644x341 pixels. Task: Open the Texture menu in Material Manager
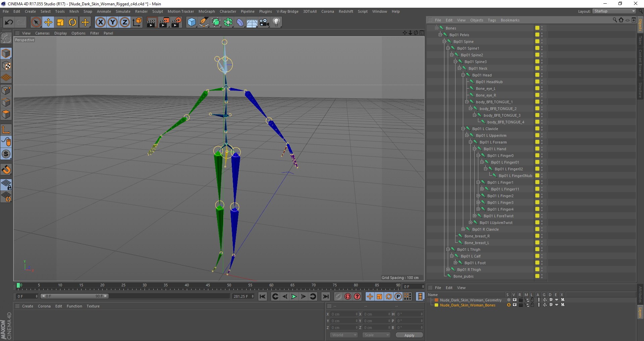[x=93, y=306]
